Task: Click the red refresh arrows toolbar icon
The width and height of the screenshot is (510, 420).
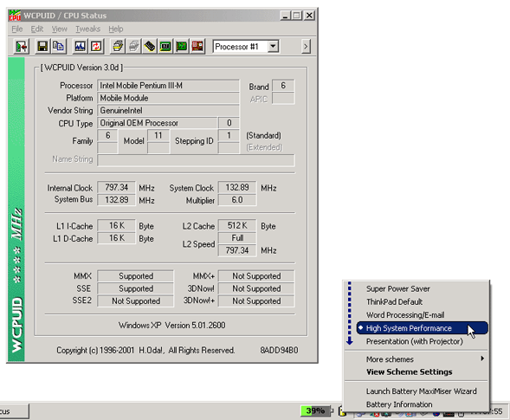Action: click(x=96, y=47)
